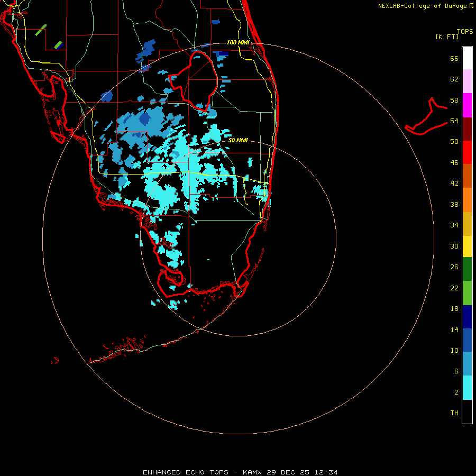
Task: Click the 66 legend value label
Action: [x=454, y=58]
